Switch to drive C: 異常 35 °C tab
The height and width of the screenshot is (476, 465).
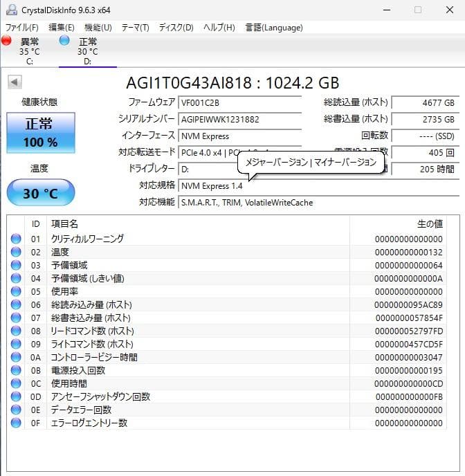[30, 51]
